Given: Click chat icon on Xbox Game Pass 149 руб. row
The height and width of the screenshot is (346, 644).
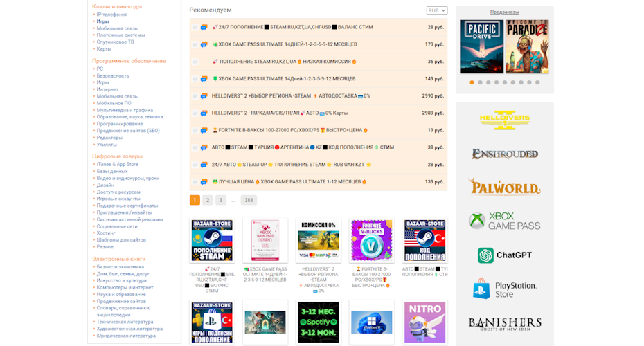Looking at the screenshot, I should click(204, 79).
